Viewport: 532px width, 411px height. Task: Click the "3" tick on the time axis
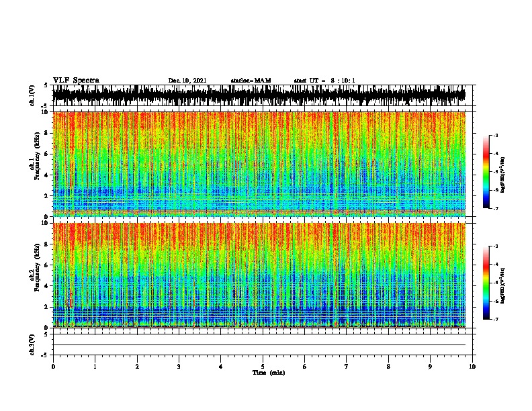click(179, 367)
